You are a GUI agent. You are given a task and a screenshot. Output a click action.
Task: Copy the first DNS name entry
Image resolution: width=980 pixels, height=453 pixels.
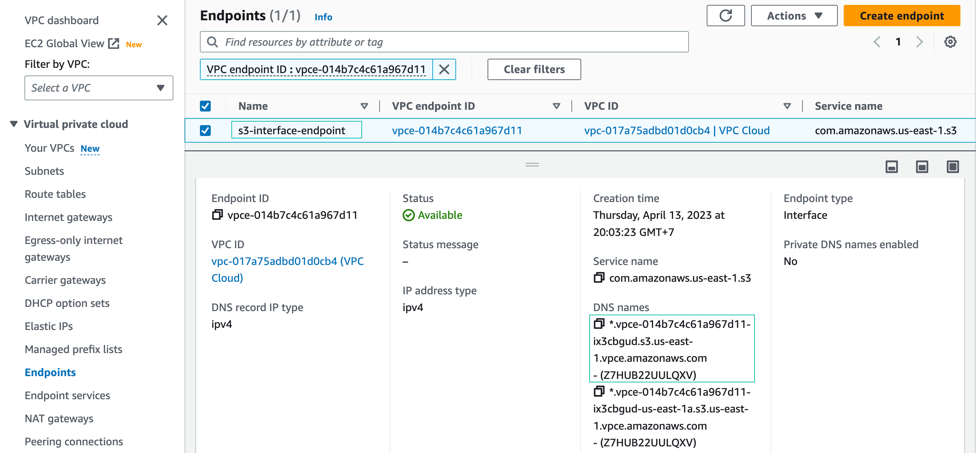coord(599,324)
